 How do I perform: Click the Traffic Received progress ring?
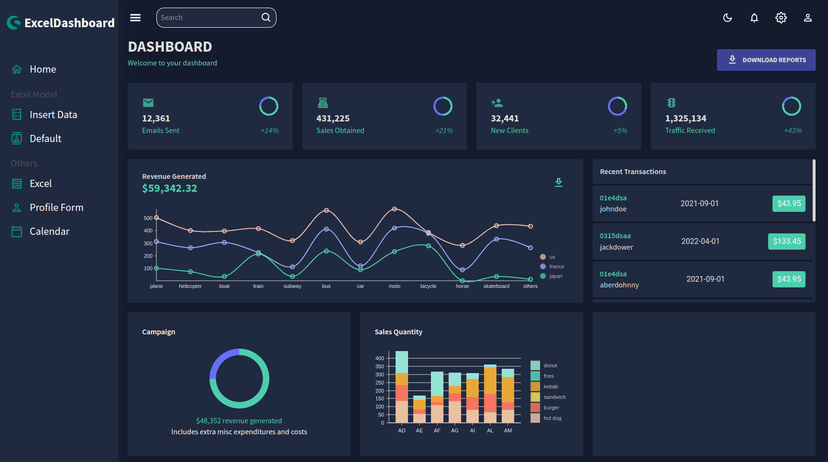791,106
